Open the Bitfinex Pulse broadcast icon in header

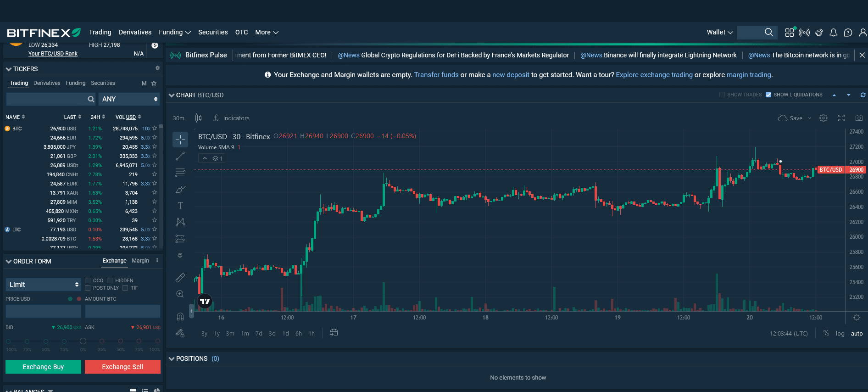[x=804, y=32]
